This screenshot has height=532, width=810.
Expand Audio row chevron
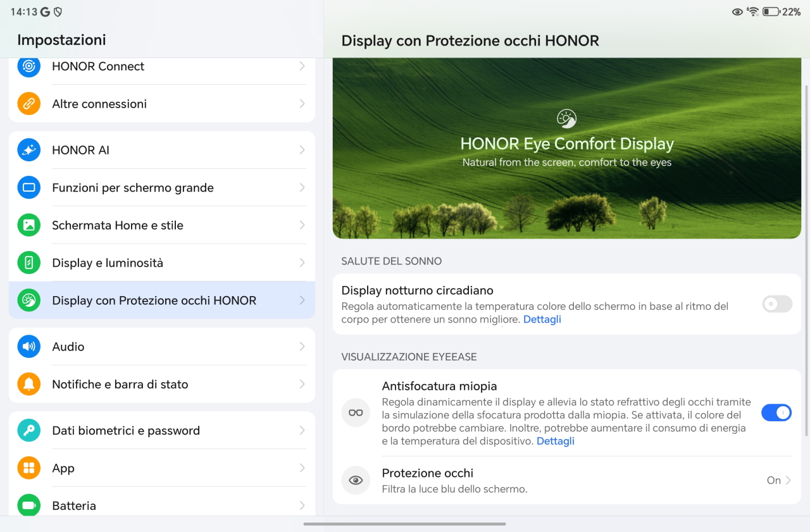point(302,347)
